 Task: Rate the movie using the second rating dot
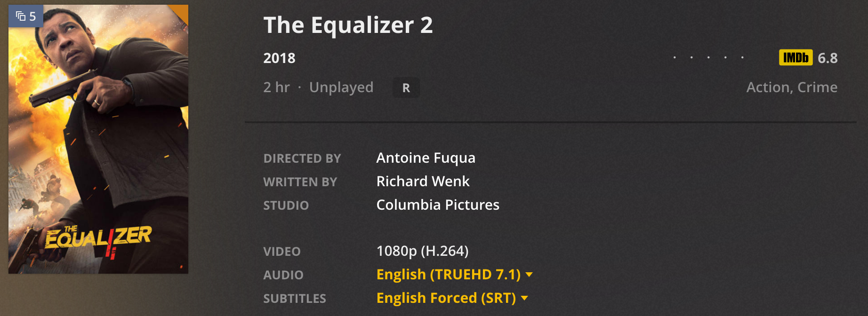691,57
